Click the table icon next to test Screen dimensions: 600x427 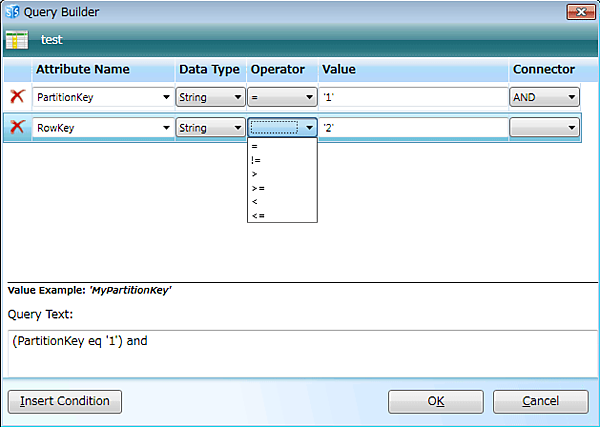(x=17, y=40)
